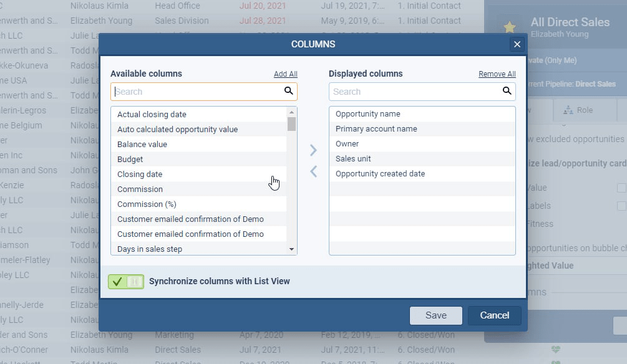Screen dimensions: 627x364
Task: Select Opportunity name in displayed columns
Action: (367, 114)
